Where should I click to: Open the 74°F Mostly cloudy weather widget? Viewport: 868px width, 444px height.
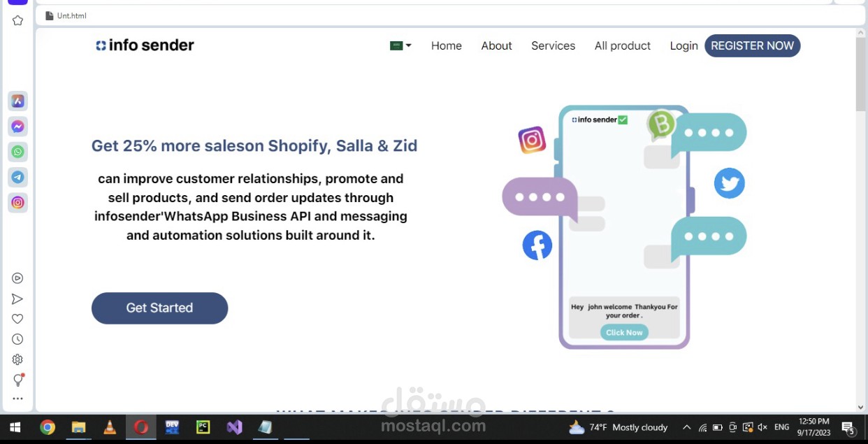click(618, 427)
